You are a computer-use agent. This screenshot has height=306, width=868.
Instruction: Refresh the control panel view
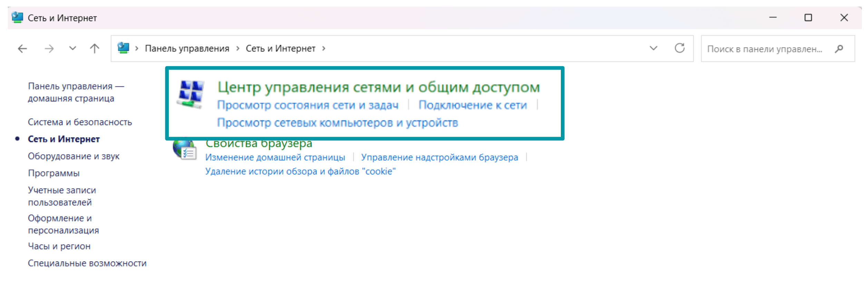680,48
